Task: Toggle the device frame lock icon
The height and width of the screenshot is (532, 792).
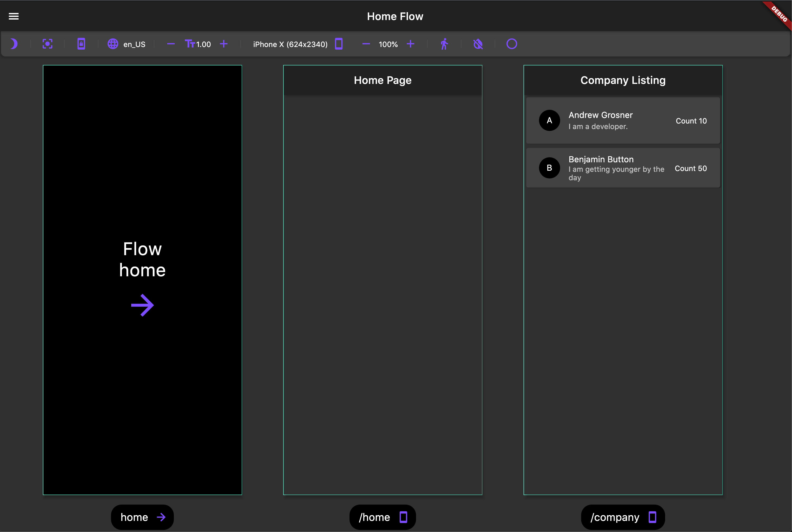Action: click(81, 44)
